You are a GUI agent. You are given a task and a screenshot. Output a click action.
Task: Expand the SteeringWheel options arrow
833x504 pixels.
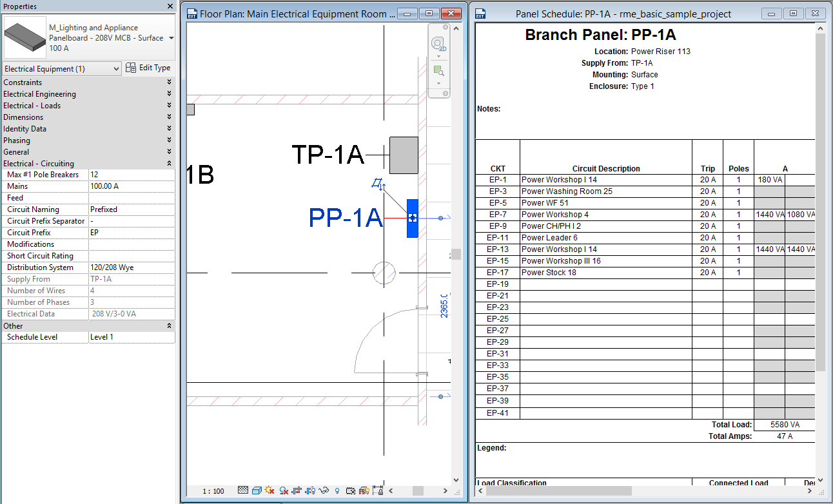point(438,56)
